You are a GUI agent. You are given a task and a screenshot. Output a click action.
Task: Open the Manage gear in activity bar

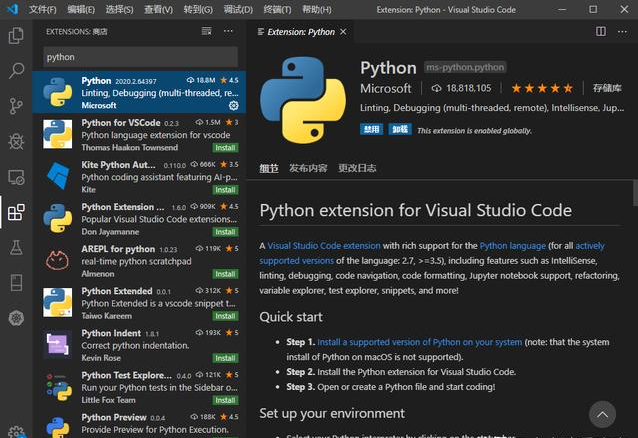click(x=16, y=431)
